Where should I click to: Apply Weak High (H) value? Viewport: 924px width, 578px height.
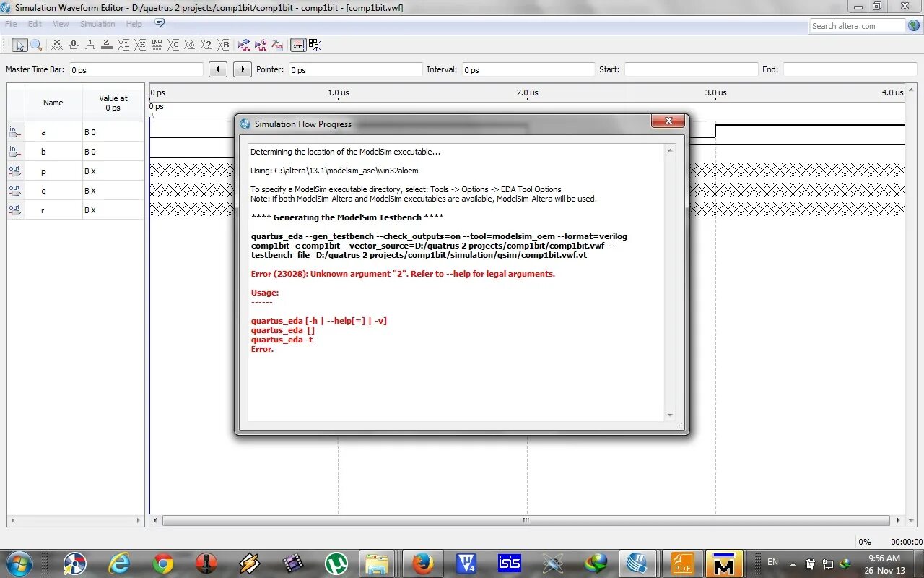coord(140,45)
